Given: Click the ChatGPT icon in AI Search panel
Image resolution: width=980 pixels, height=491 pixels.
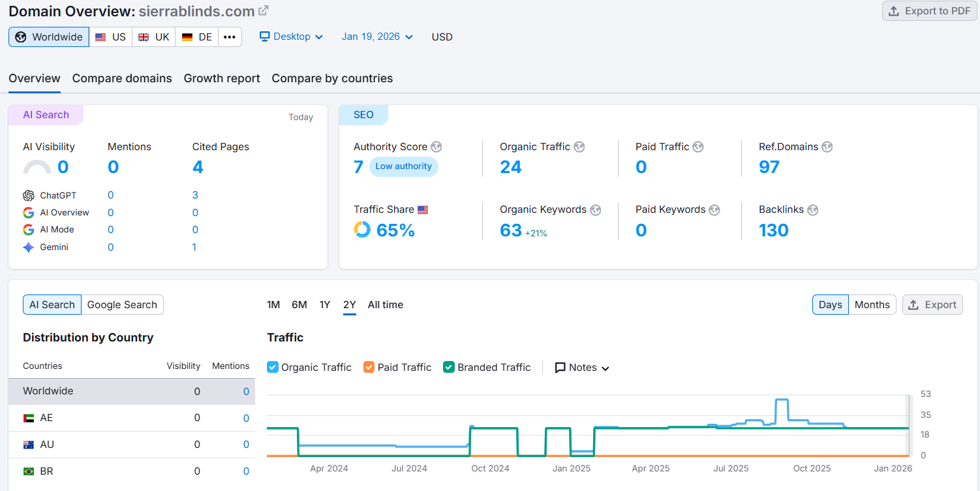Looking at the screenshot, I should click(x=29, y=195).
